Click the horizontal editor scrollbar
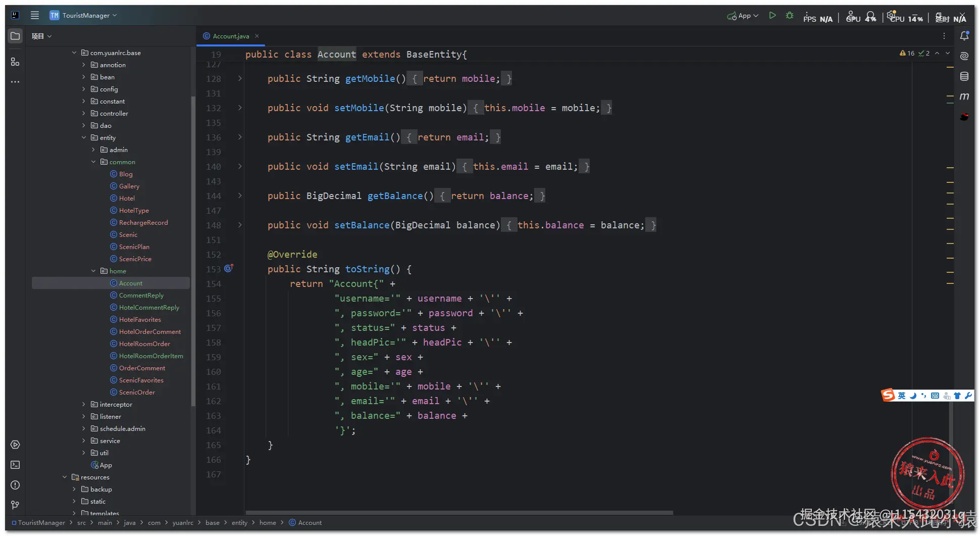980x536 pixels. click(x=459, y=513)
